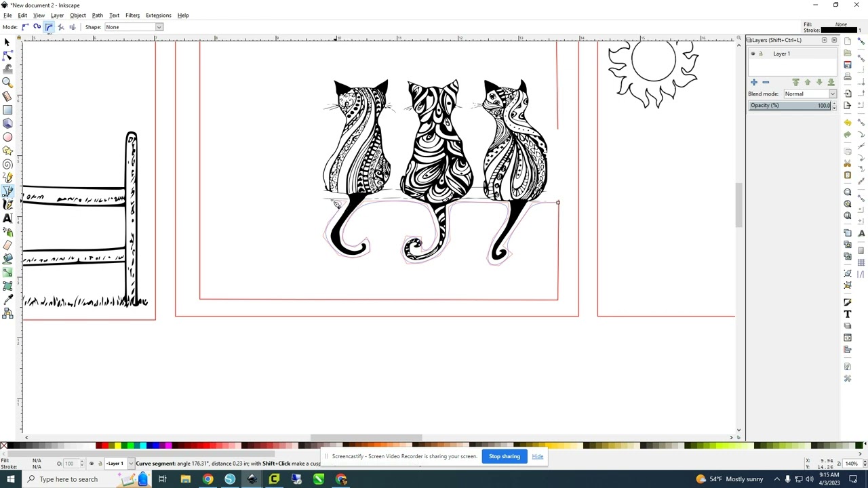Open the Align and Distribute dialog icon
Viewport: 868px width, 488px height.
(x=848, y=350)
